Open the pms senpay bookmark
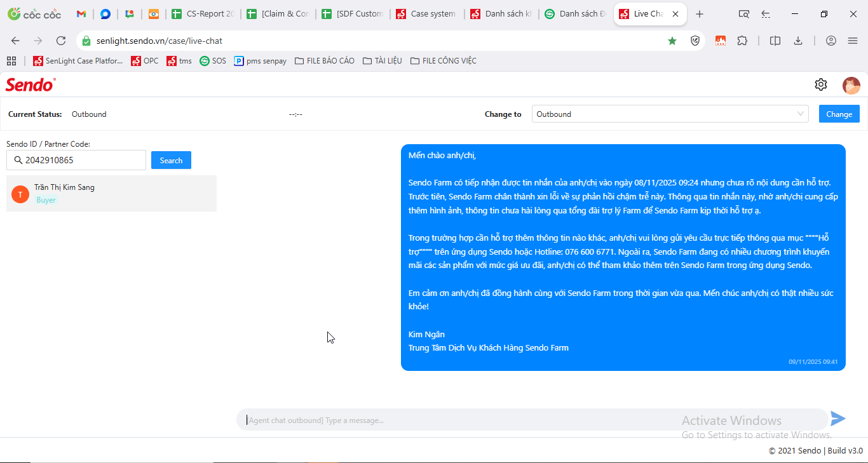The width and height of the screenshot is (868, 463). coord(261,61)
